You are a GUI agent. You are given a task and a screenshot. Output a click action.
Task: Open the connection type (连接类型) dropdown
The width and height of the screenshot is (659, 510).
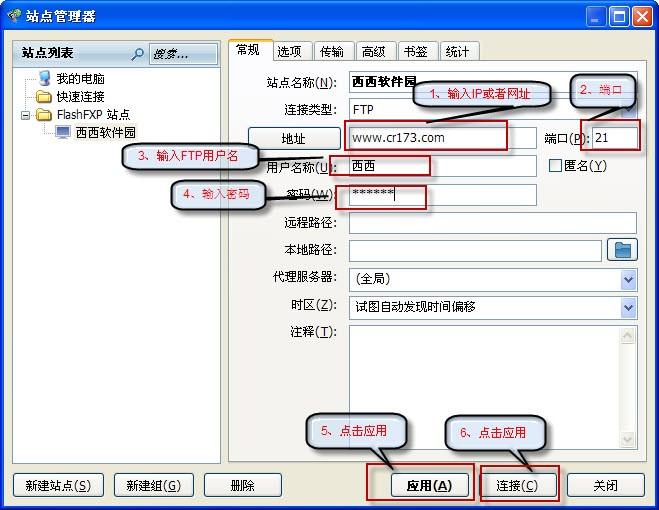pyautogui.click(x=629, y=109)
